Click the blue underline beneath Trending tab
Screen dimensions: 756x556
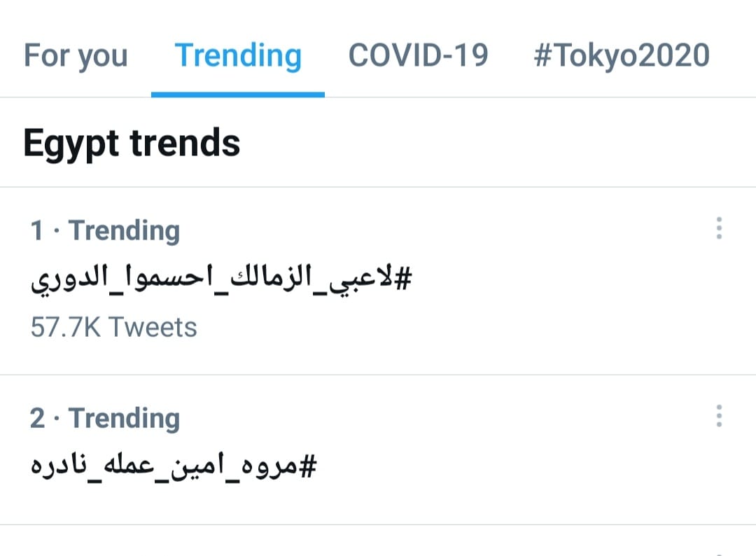[x=238, y=93]
